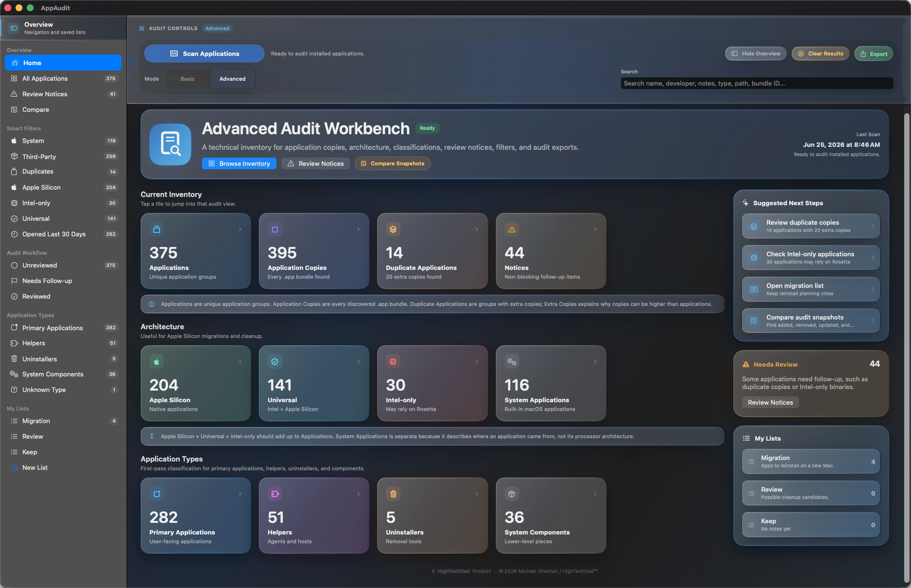Select Unreviewed workflow item

click(63, 265)
